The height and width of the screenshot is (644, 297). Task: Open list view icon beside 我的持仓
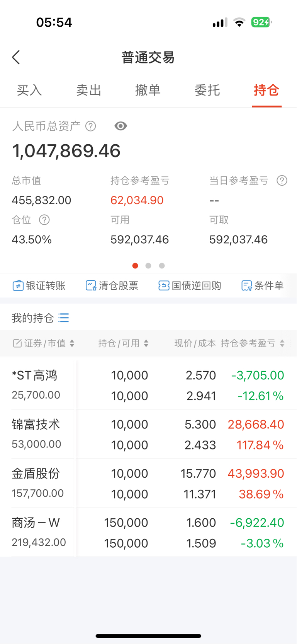pyautogui.click(x=64, y=318)
